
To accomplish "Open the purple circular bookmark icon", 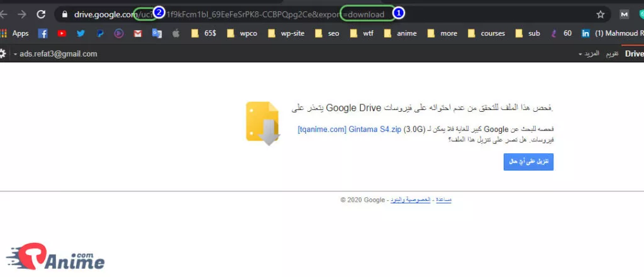I will pos(119,34).
